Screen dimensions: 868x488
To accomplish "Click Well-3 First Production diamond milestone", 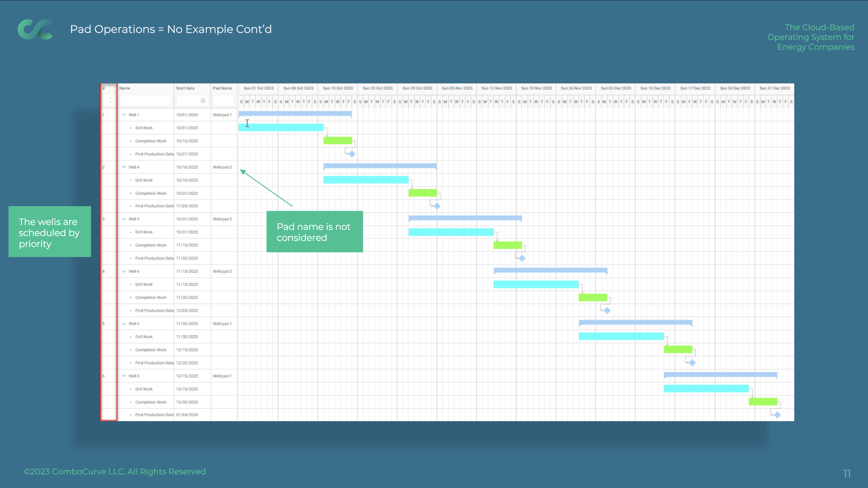I will pos(777,415).
